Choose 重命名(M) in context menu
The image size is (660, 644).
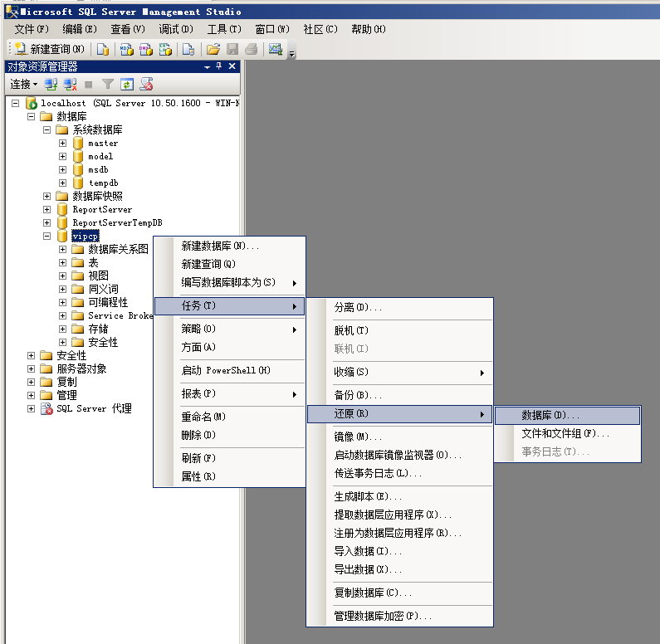pyautogui.click(x=230, y=417)
